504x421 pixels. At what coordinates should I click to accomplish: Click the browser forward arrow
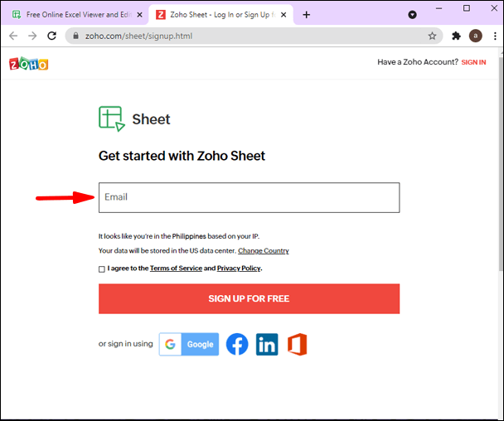click(32, 36)
